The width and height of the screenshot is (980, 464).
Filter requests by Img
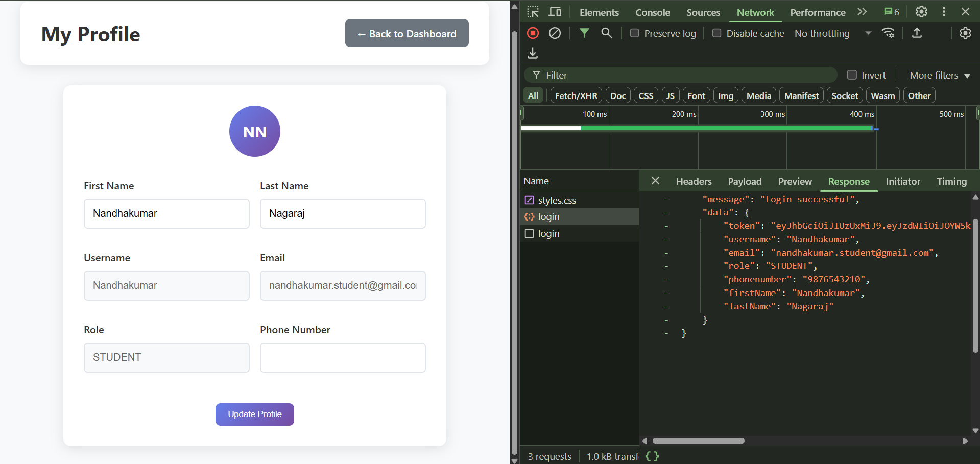726,95
